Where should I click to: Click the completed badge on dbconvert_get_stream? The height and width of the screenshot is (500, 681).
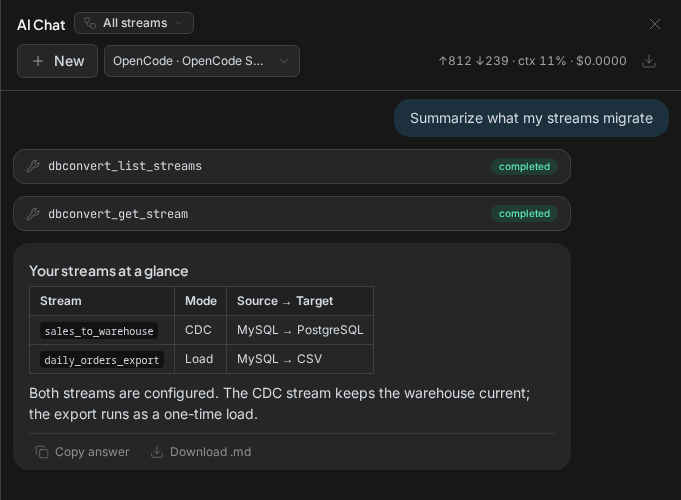(x=524, y=214)
